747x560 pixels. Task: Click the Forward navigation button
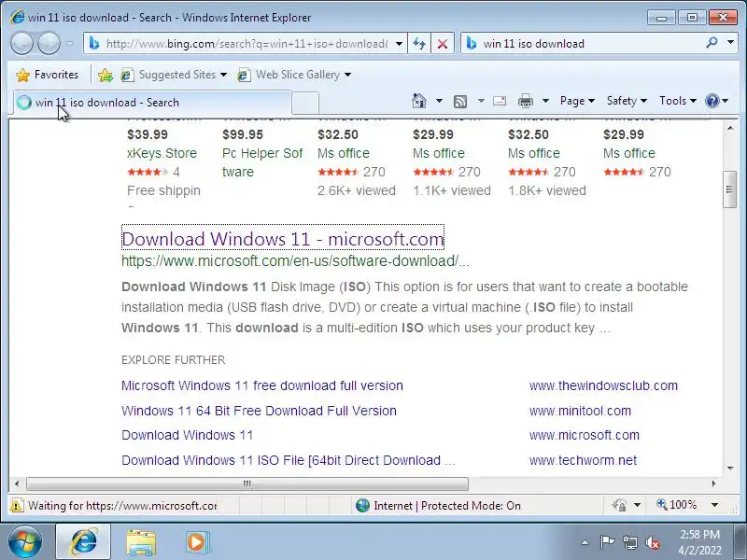click(49, 44)
